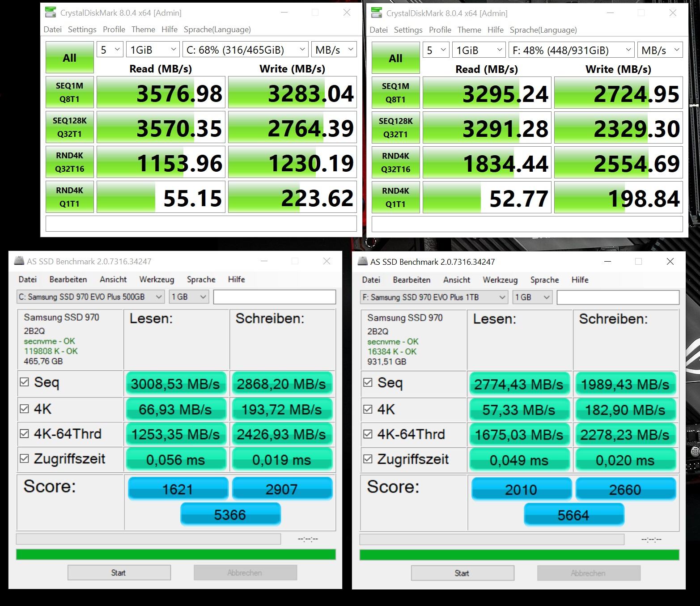Close the left AS SSD Benchmark window
Image resolution: width=700 pixels, height=606 pixels.
coord(327,261)
